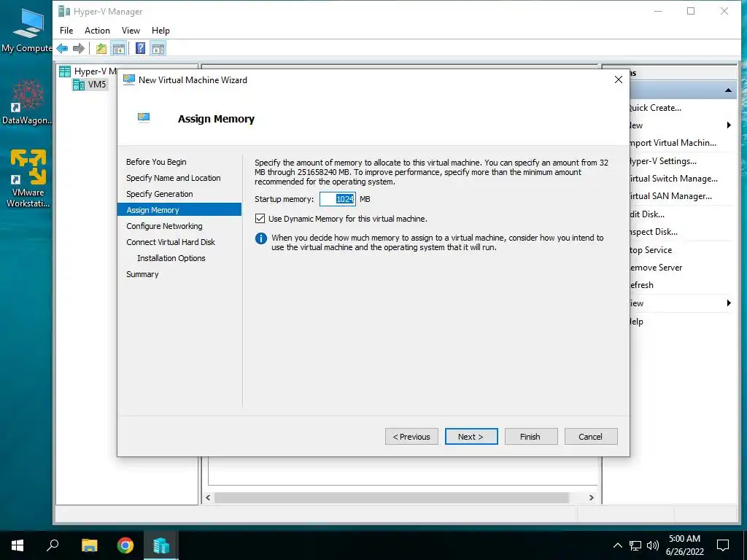Open File Explorer from taskbar
This screenshot has height=560, width=747.
coord(89,545)
